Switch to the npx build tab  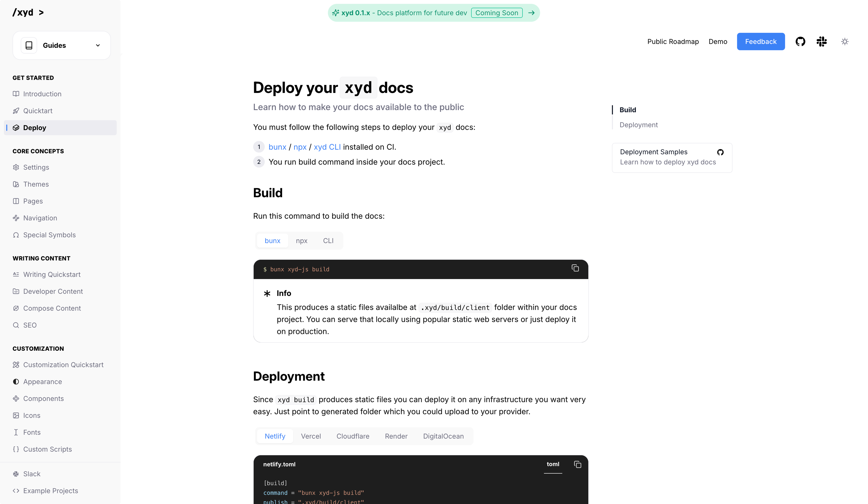(301, 241)
